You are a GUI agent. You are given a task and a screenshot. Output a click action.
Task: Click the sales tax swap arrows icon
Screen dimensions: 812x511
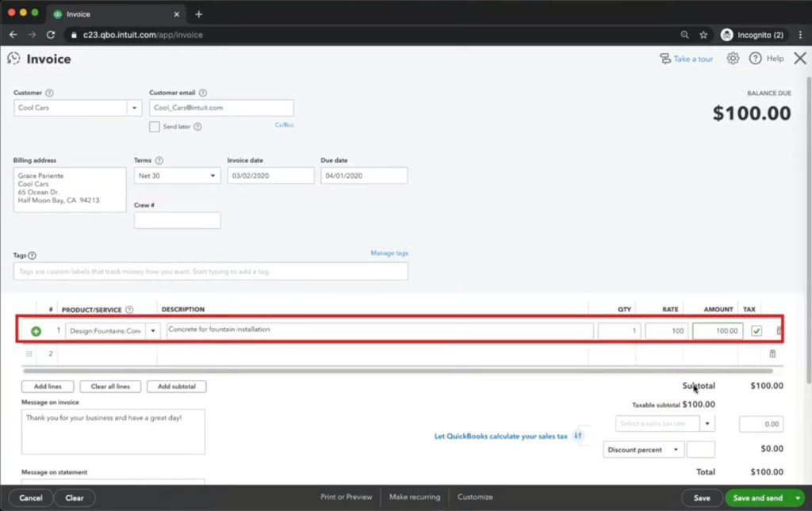click(578, 436)
